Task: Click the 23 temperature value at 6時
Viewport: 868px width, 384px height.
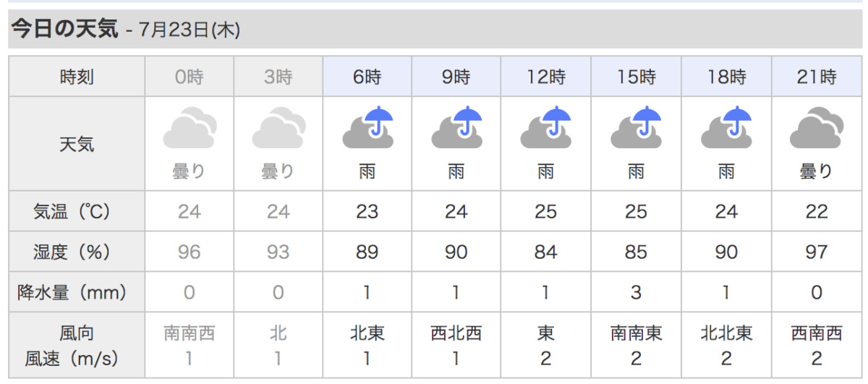Action: click(367, 211)
